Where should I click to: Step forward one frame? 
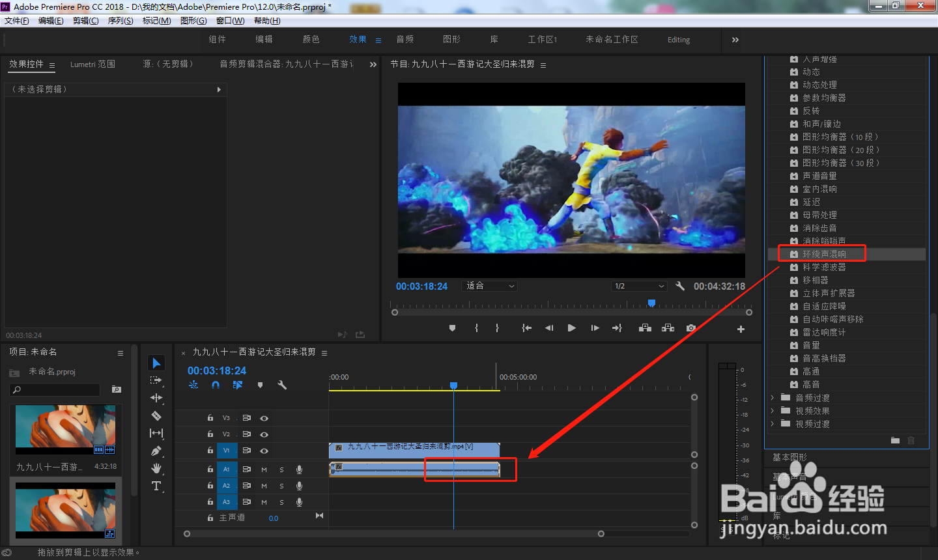click(595, 328)
